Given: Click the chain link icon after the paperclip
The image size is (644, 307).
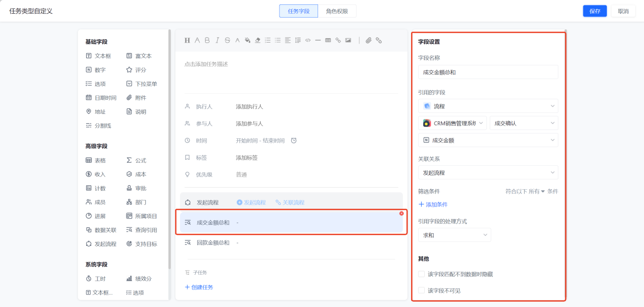Looking at the screenshot, I should coord(379,41).
